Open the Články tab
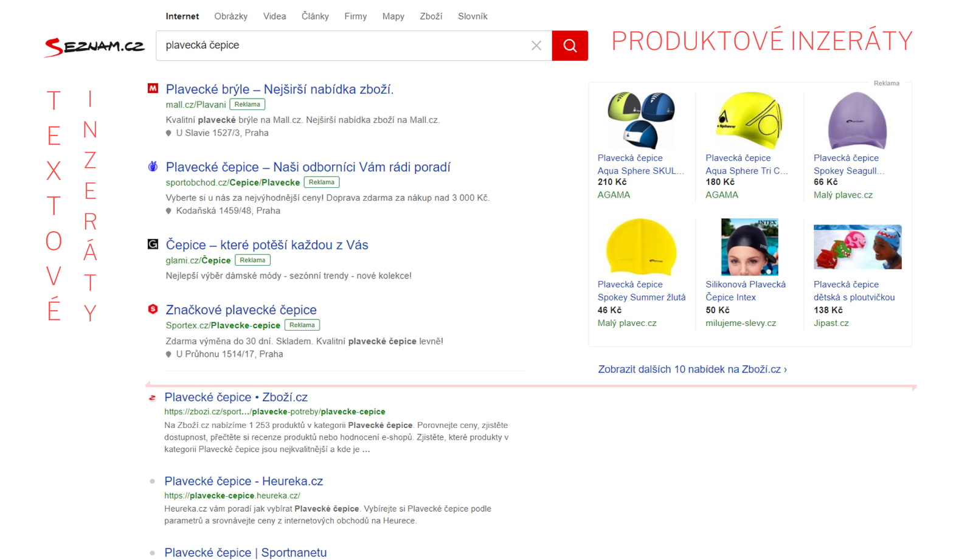Viewport: 973px width, 560px height. tap(315, 16)
